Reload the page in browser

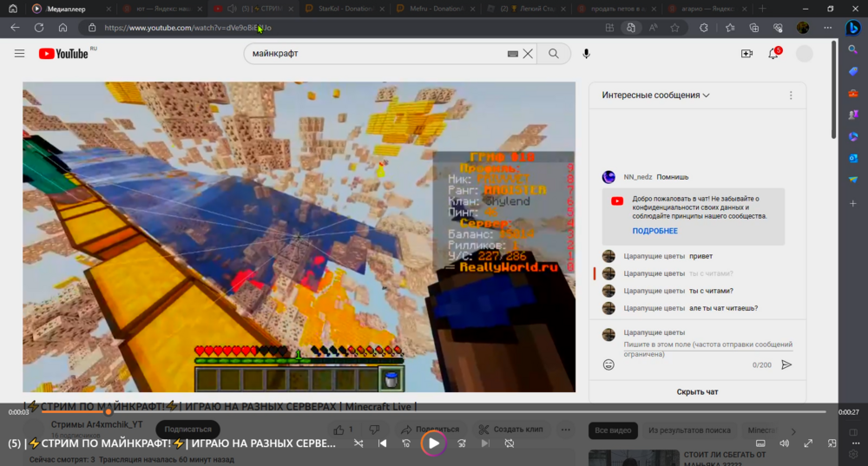(x=39, y=28)
